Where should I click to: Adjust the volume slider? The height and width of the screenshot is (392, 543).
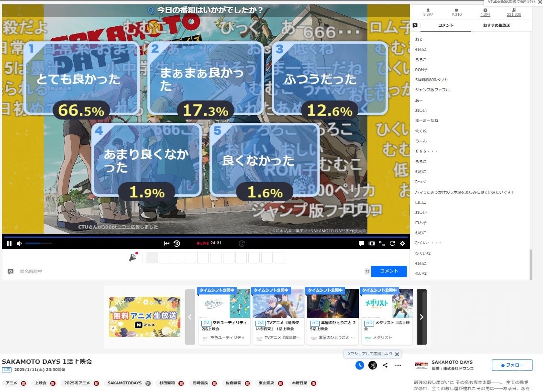pos(38,243)
